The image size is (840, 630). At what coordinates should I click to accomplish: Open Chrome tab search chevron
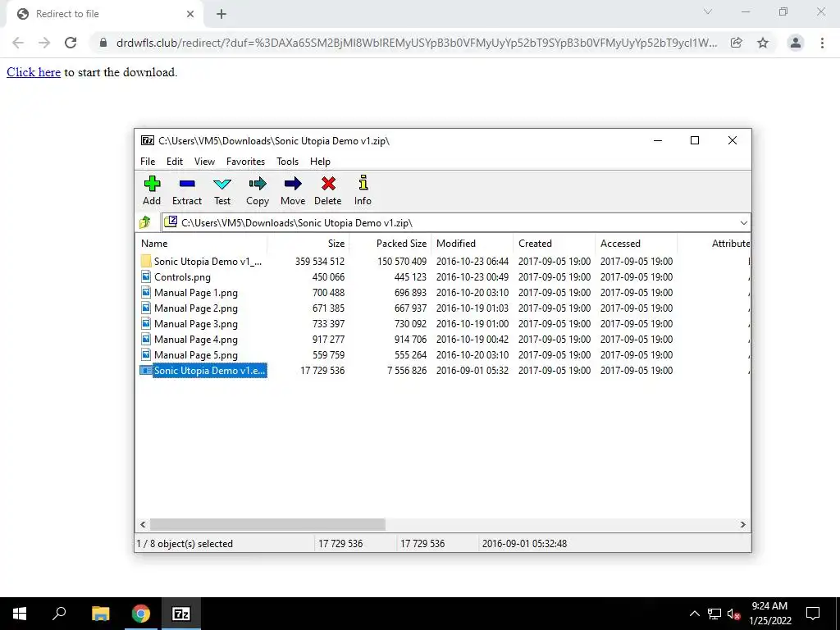(x=708, y=11)
